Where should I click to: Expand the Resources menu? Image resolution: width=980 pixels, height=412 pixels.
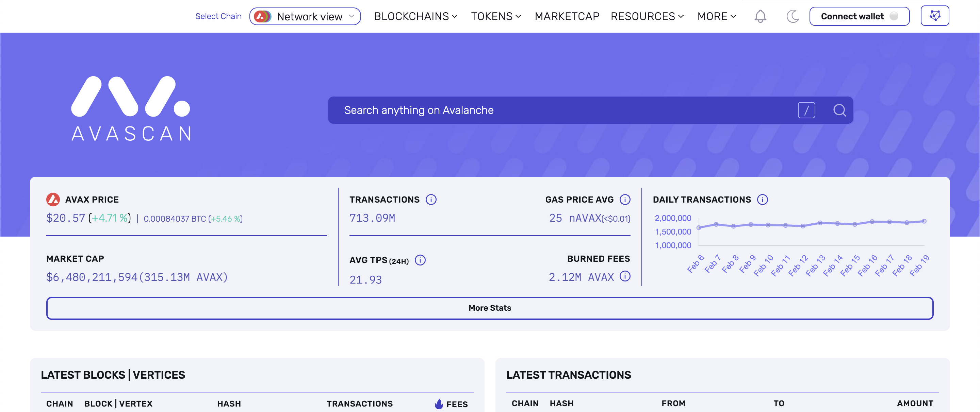pos(647,16)
